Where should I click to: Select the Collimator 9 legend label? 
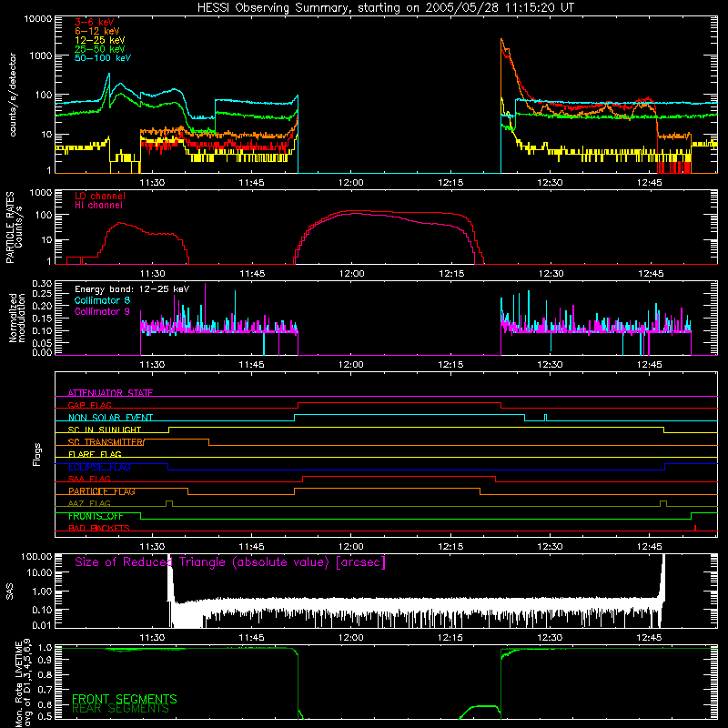point(102,311)
